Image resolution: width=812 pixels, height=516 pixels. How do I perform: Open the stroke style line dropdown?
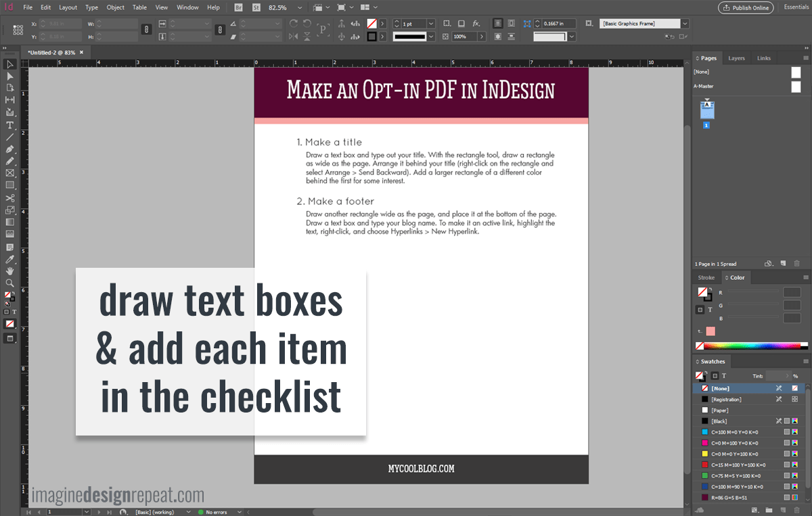[x=431, y=37]
